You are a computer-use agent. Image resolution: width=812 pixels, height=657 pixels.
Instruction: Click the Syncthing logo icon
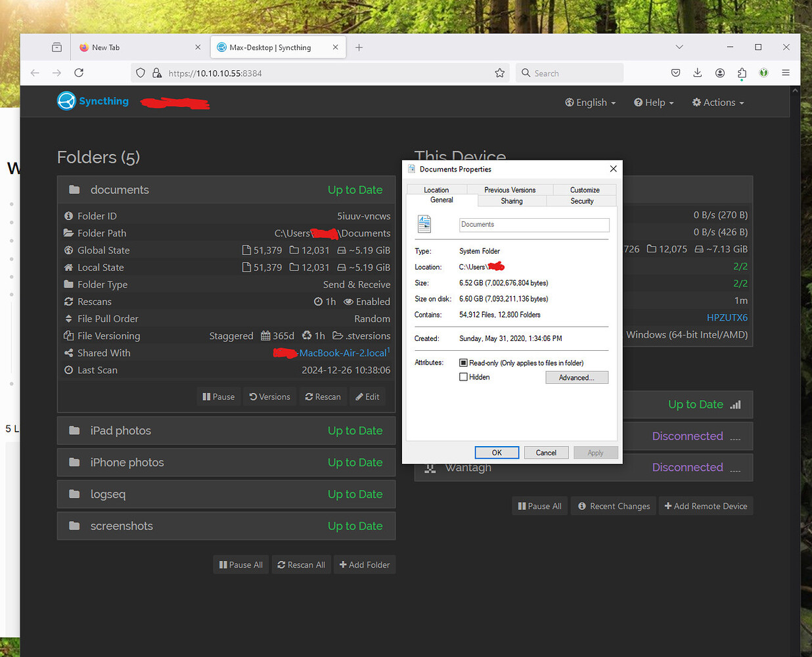pos(66,101)
